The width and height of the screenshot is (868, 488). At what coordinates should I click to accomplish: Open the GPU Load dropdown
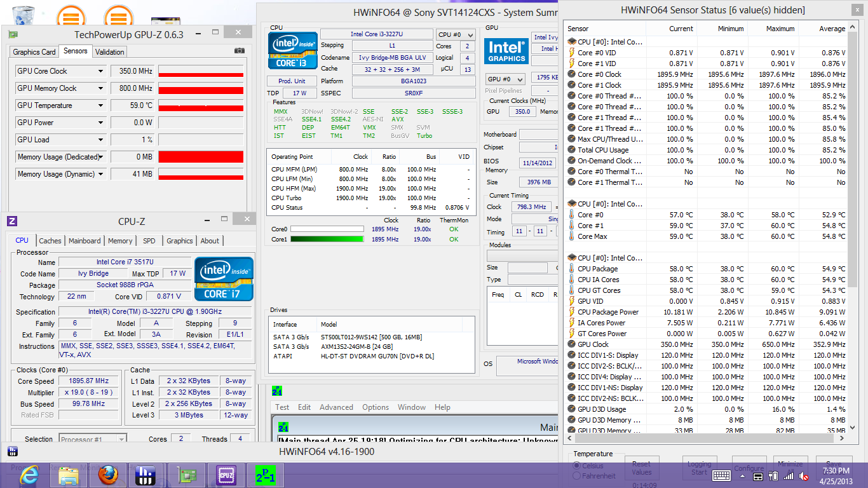pyautogui.click(x=100, y=140)
